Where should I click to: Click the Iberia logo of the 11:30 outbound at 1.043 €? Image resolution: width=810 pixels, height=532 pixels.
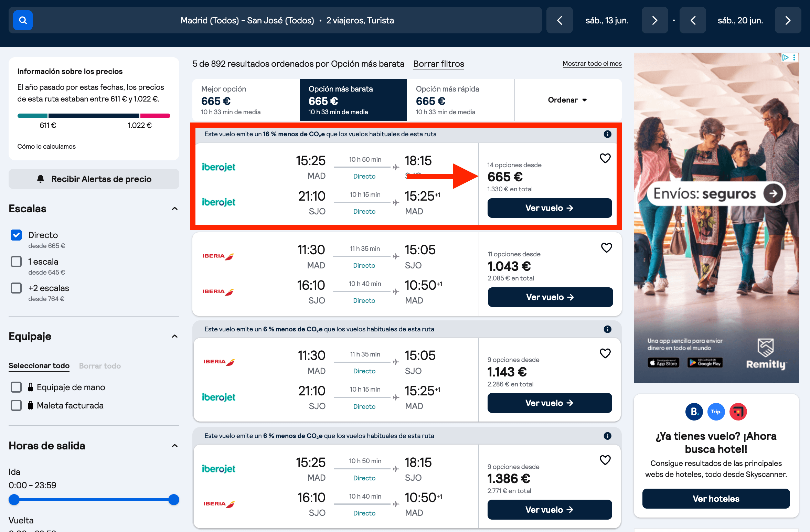218,256
